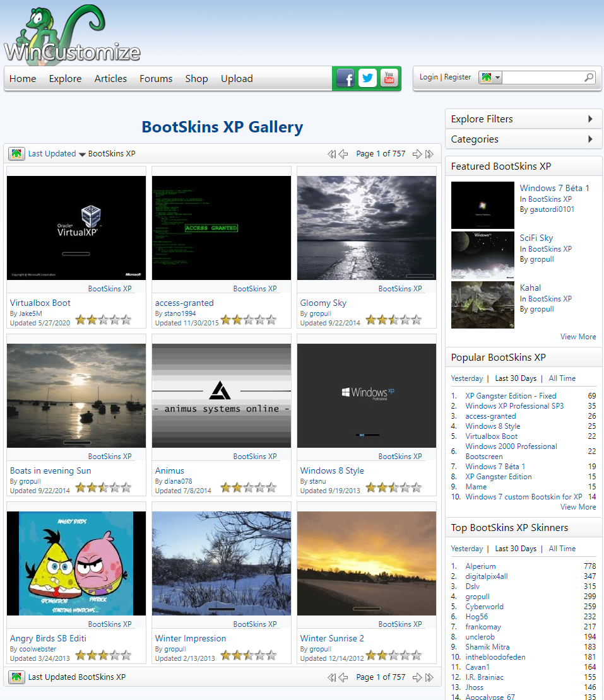This screenshot has height=700, width=604.
Task: Open the Upload menu item
Action: pos(237,79)
